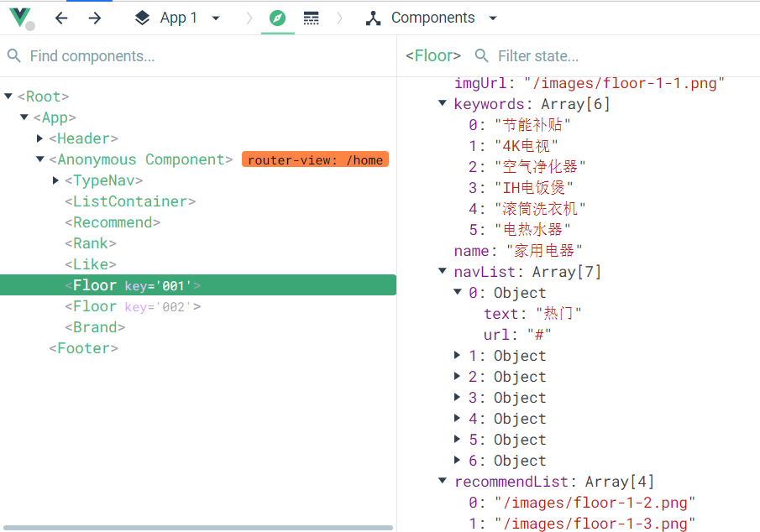The image size is (760, 532).
Task: Select the Floor component with key 002
Action: pyautogui.click(x=126, y=305)
